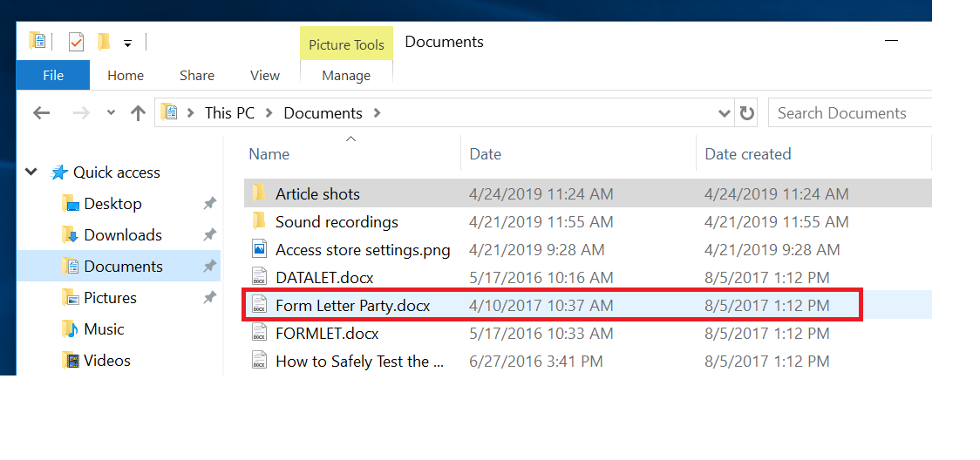Open the address bar history dropdown

pyautogui.click(x=725, y=113)
